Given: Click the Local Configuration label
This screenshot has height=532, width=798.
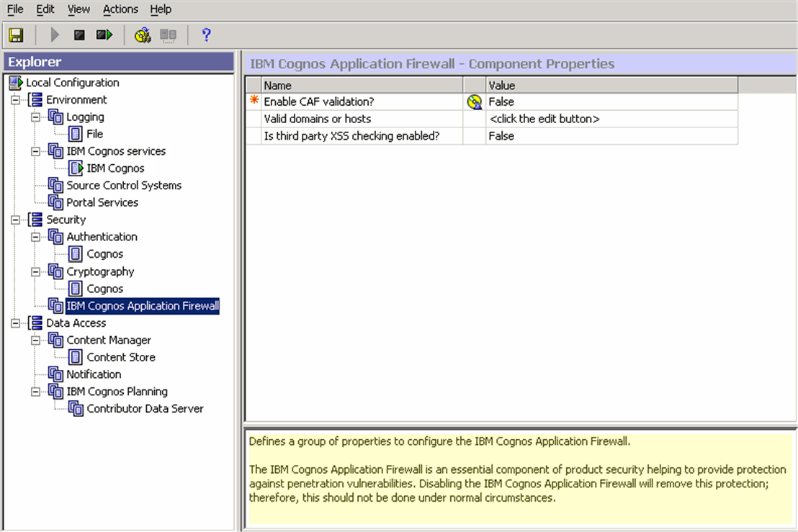Looking at the screenshot, I should (x=73, y=82).
